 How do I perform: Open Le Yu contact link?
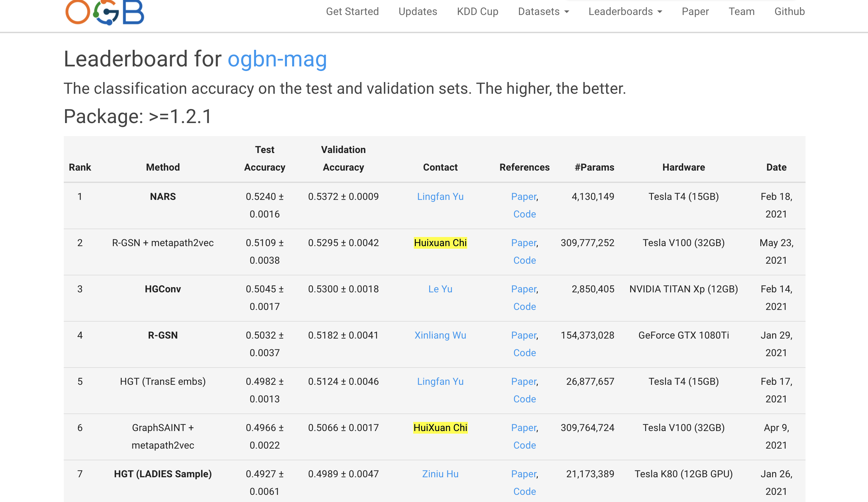click(440, 289)
